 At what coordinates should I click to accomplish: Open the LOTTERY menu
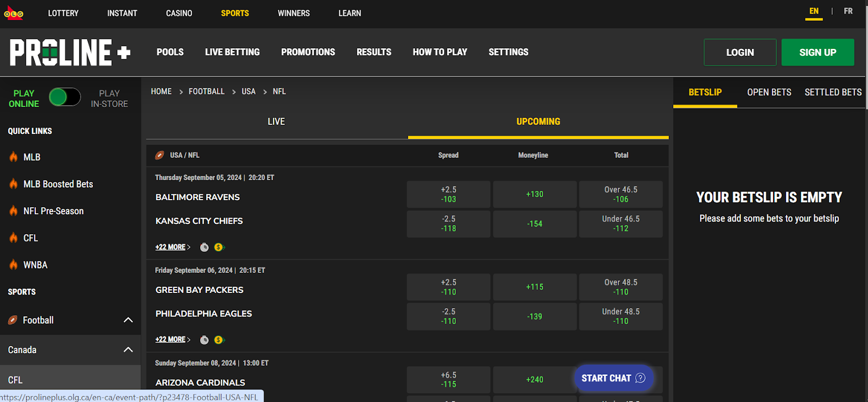click(63, 13)
